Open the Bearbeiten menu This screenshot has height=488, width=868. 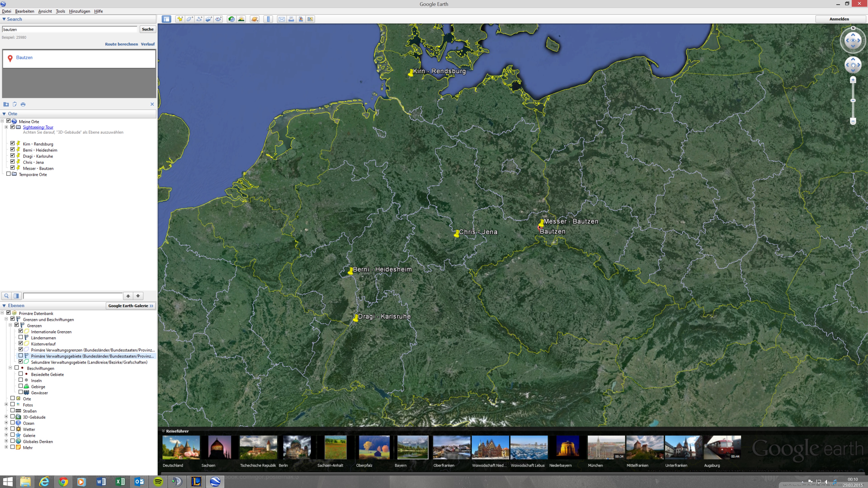click(x=25, y=11)
